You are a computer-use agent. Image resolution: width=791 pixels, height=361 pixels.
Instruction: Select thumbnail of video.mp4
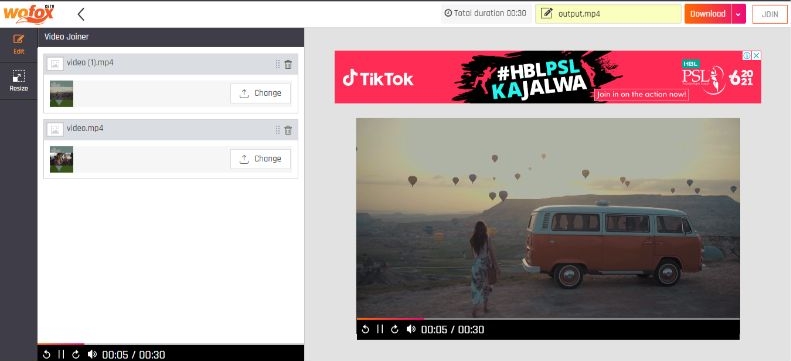click(x=62, y=159)
